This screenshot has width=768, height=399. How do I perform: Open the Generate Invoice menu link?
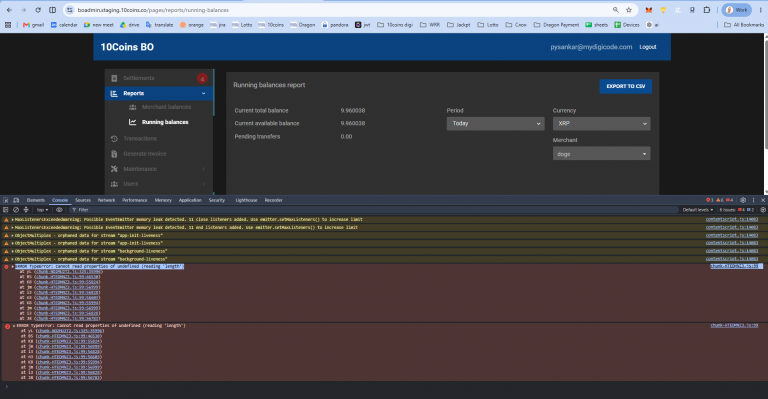pos(144,154)
